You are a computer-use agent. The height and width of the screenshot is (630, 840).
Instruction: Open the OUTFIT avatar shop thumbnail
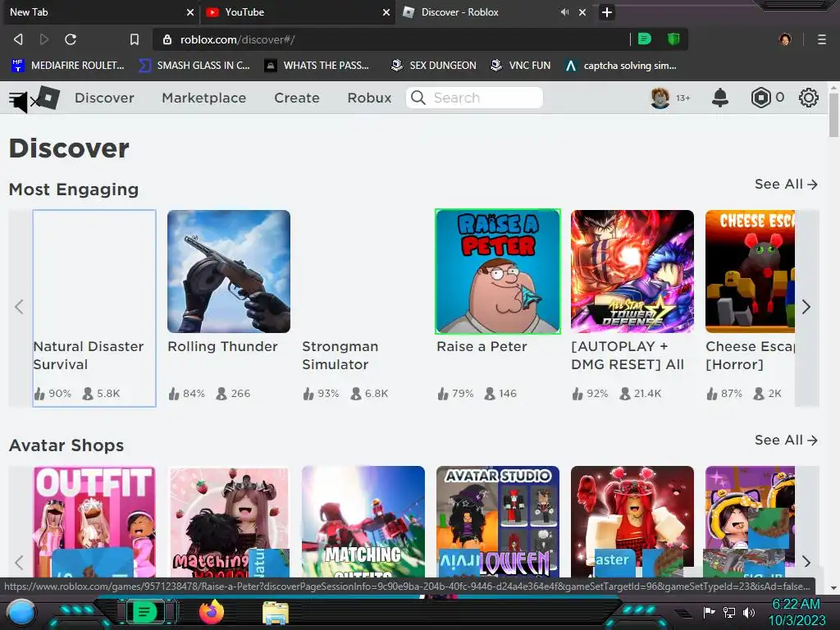(x=94, y=522)
